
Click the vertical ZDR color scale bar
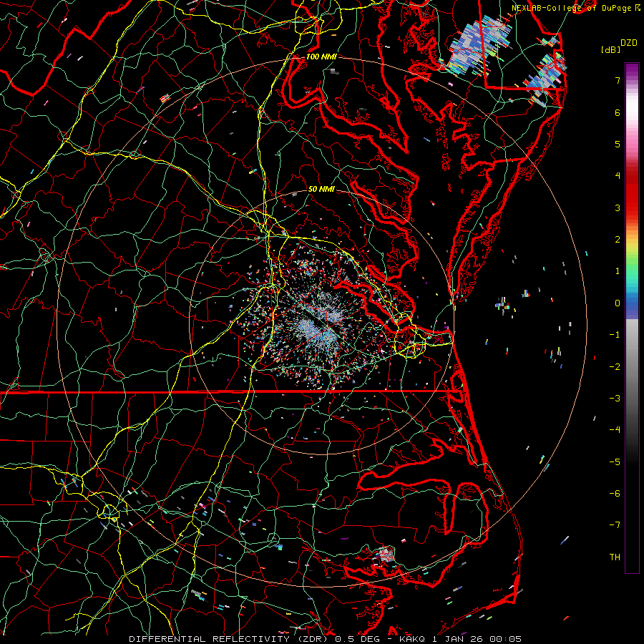(x=632, y=318)
